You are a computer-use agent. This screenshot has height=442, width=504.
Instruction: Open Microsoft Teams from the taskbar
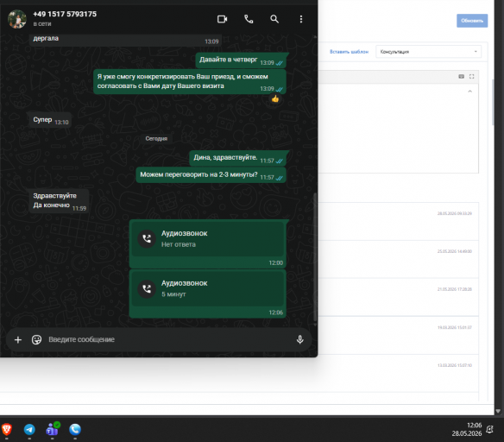point(52,429)
